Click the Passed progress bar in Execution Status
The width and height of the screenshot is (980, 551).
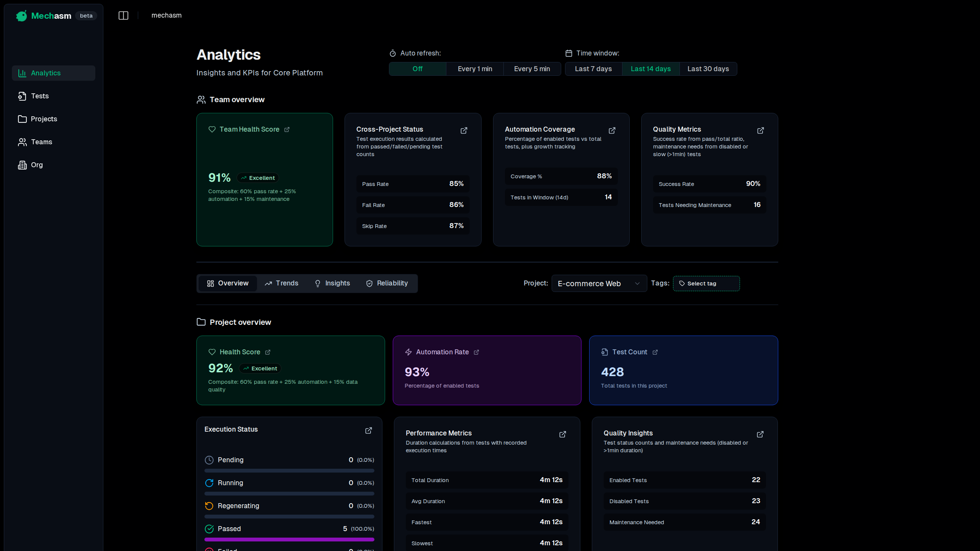(289, 540)
